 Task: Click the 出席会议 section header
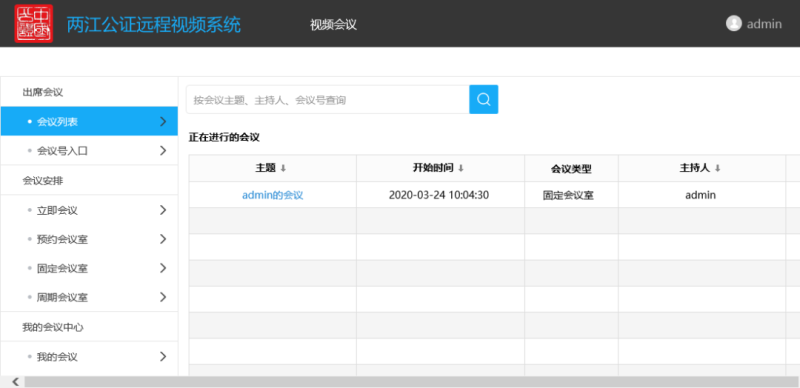click(42, 92)
